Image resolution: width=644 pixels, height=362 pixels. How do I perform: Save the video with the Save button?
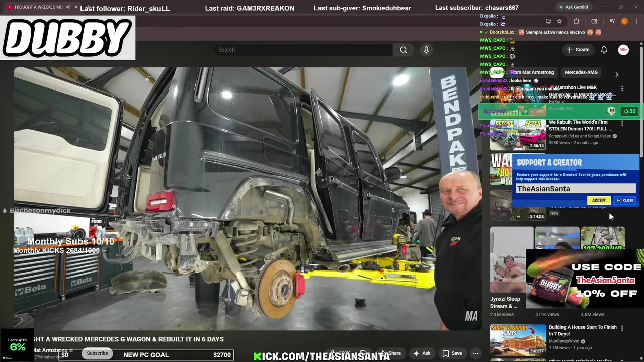click(452, 353)
